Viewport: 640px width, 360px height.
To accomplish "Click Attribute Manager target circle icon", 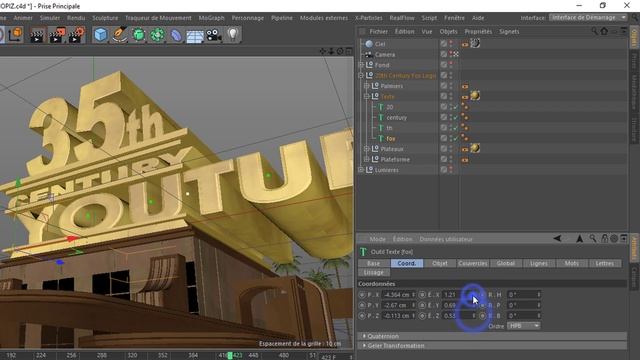I will 613,239.
